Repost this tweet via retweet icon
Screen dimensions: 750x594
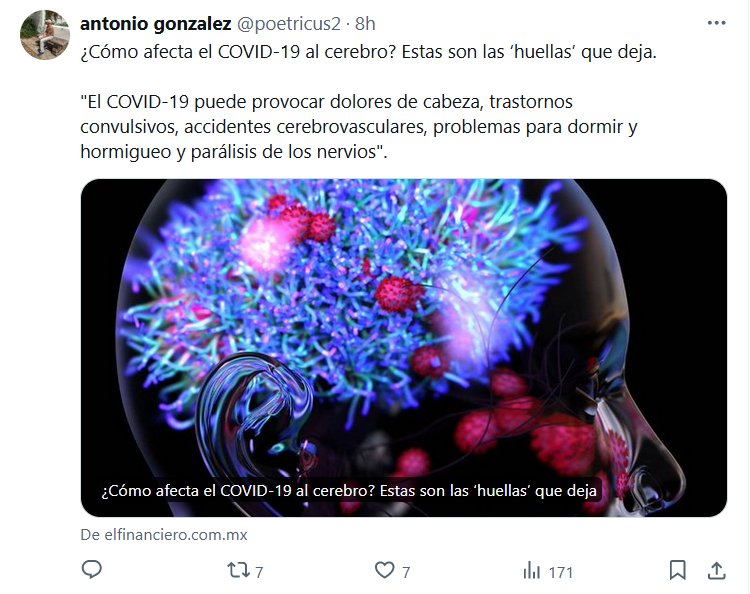click(x=238, y=570)
